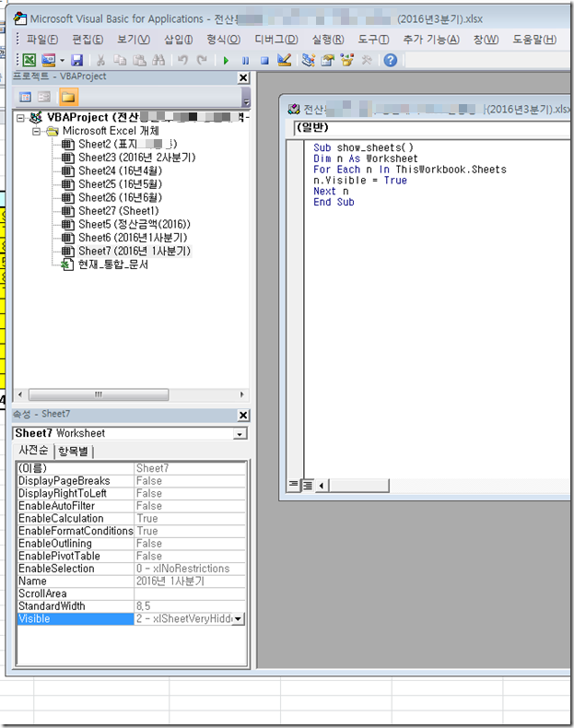The width and height of the screenshot is (574, 728).
Task: Click the Undo icon
Action: point(182,60)
